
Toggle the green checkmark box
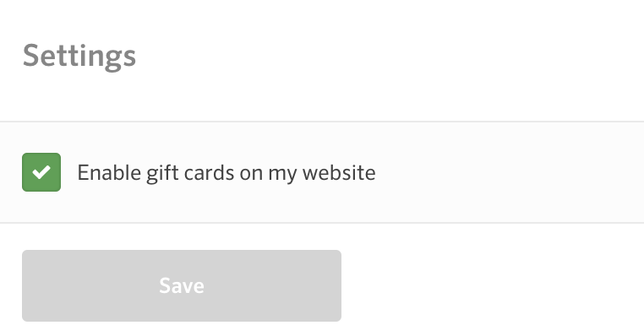point(41,172)
